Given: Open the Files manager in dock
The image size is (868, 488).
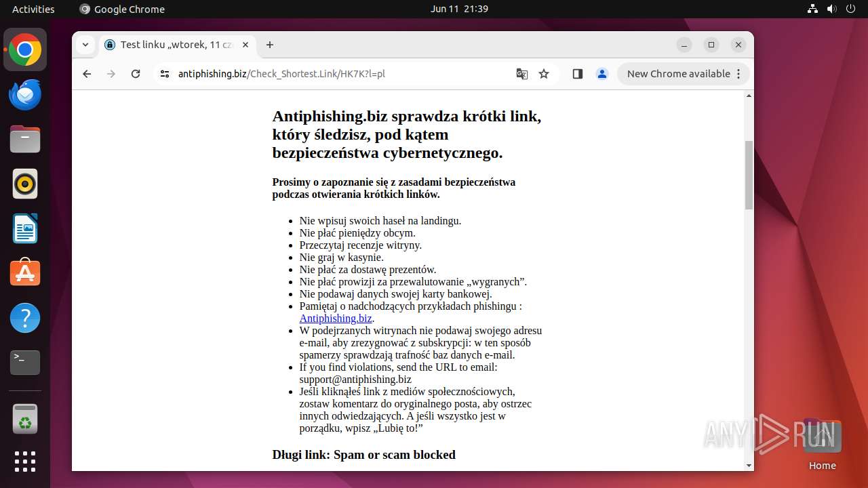Looking at the screenshot, I should [25, 139].
